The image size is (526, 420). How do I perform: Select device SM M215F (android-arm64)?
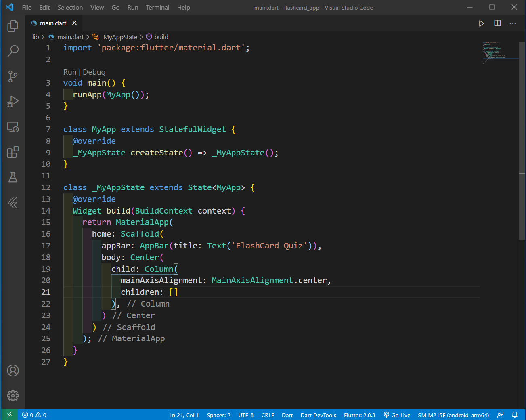[x=453, y=415]
